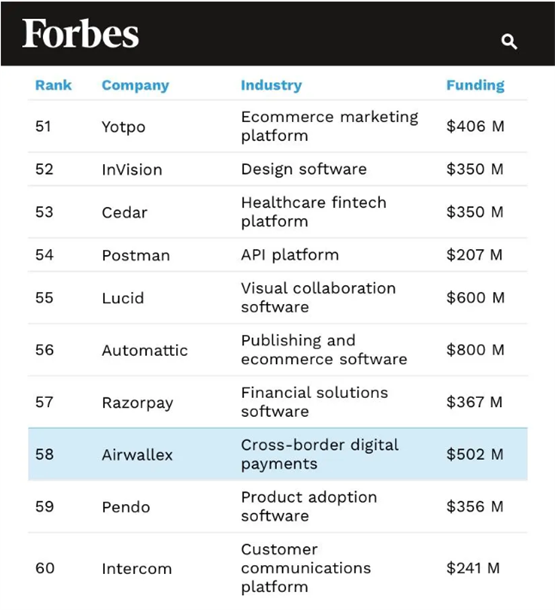Open the Postman company entry

pos(136,255)
